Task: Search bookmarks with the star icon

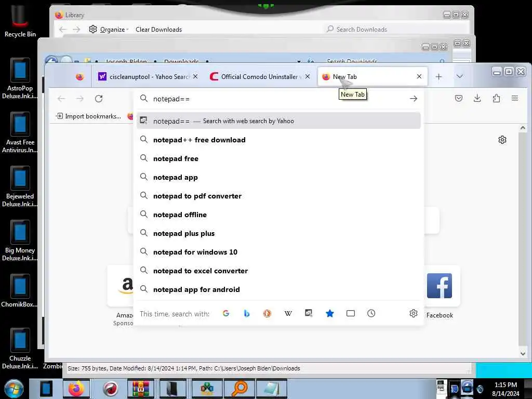Action: coord(329,313)
